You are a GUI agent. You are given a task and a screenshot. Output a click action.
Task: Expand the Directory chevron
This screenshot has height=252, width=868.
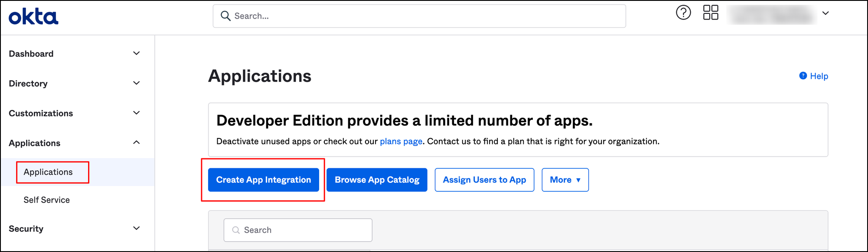pos(136,83)
